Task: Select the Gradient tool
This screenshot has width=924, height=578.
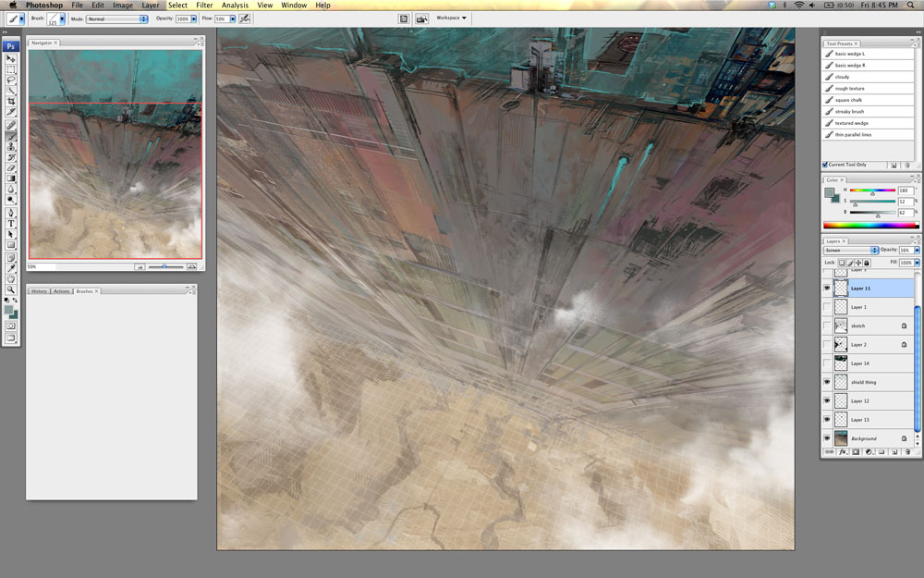Action: tap(10, 178)
